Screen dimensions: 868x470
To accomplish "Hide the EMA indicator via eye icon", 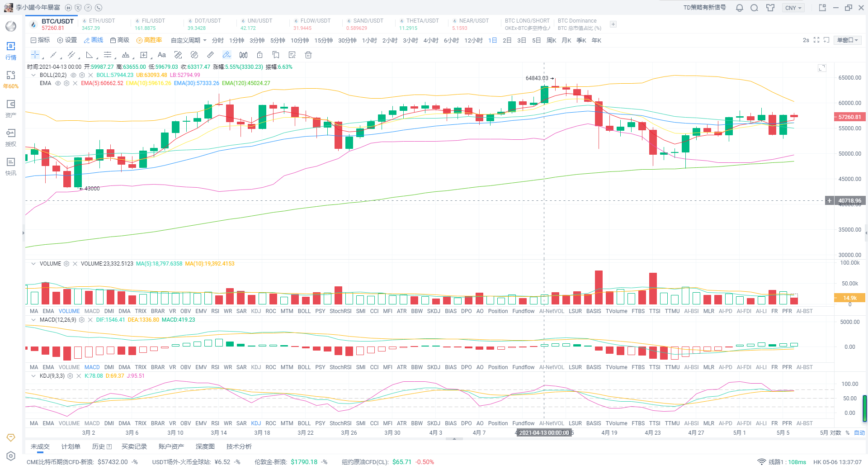I will pos(58,83).
